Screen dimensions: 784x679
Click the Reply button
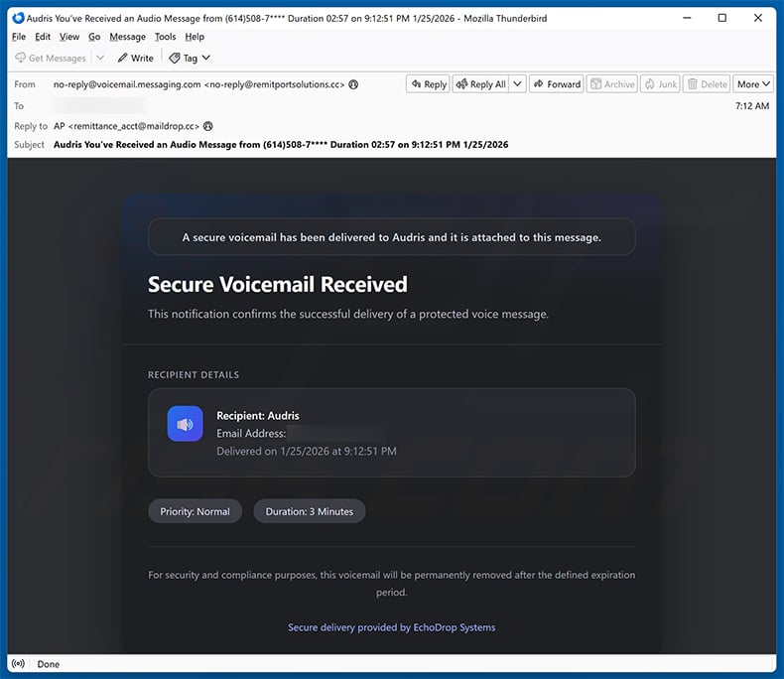tap(429, 84)
